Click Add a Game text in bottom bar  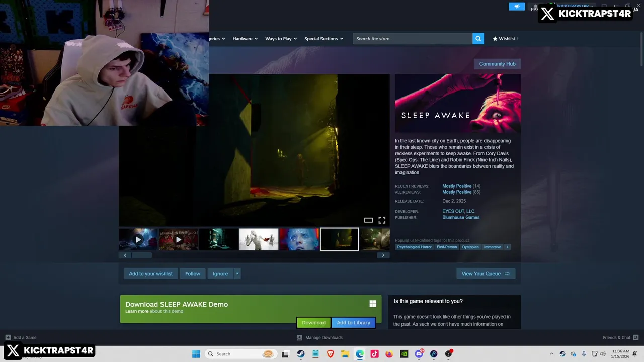(25, 337)
